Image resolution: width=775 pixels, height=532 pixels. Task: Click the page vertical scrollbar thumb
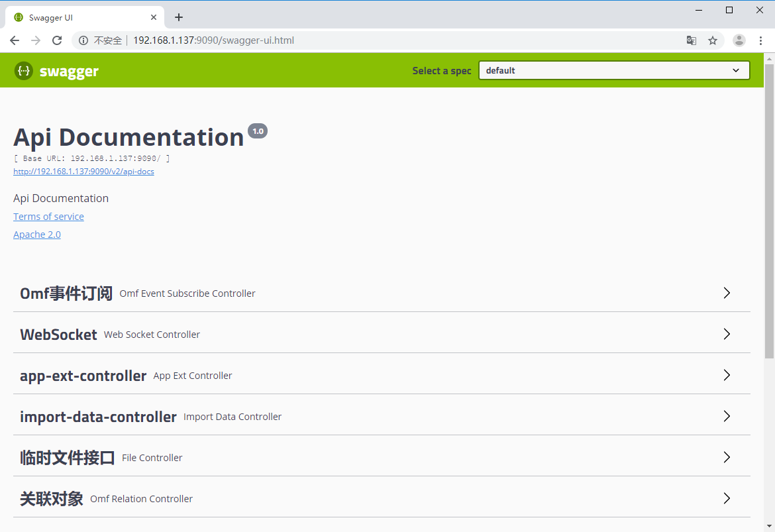pos(769,211)
